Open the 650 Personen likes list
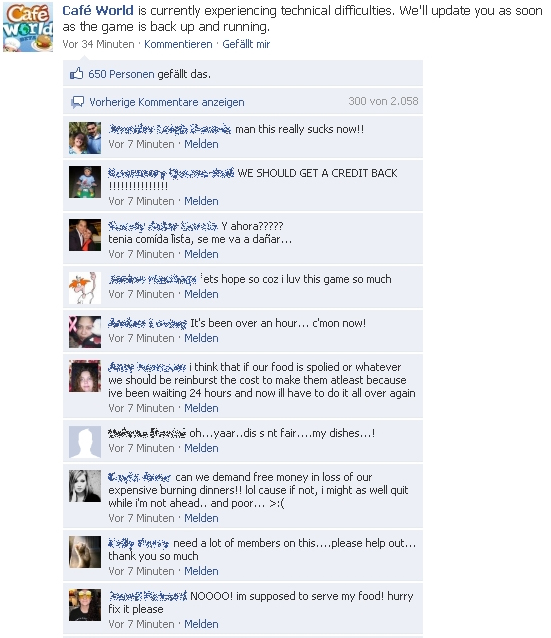 pyautogui.click(x=121, y=74)
